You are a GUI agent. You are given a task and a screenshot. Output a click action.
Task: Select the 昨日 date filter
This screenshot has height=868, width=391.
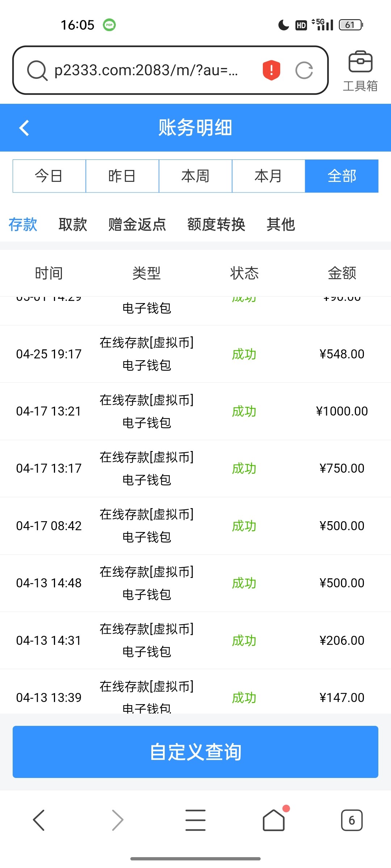(x=122, y=176)
